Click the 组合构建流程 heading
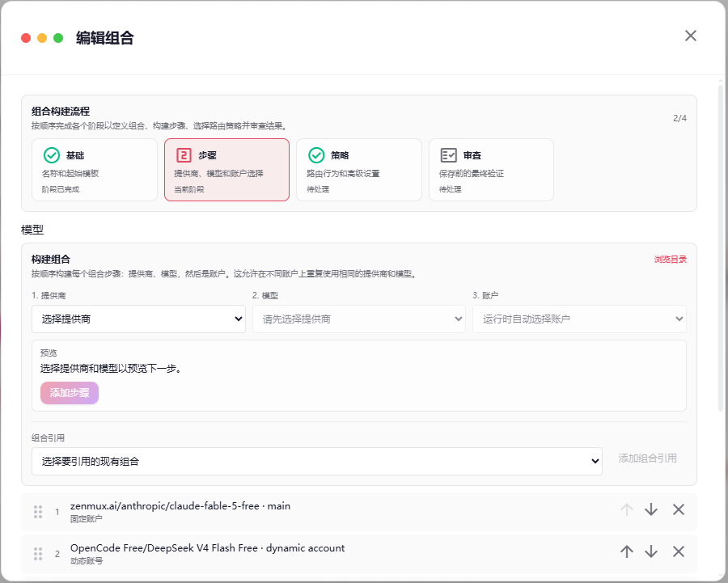Image resolution: width=728 pixels, height=583 pixels. point(61,112)
